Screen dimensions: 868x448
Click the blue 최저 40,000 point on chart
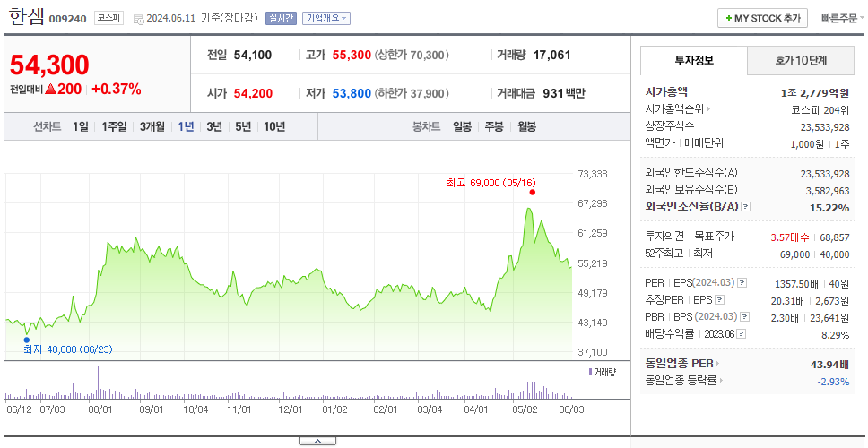click(27, 340)
